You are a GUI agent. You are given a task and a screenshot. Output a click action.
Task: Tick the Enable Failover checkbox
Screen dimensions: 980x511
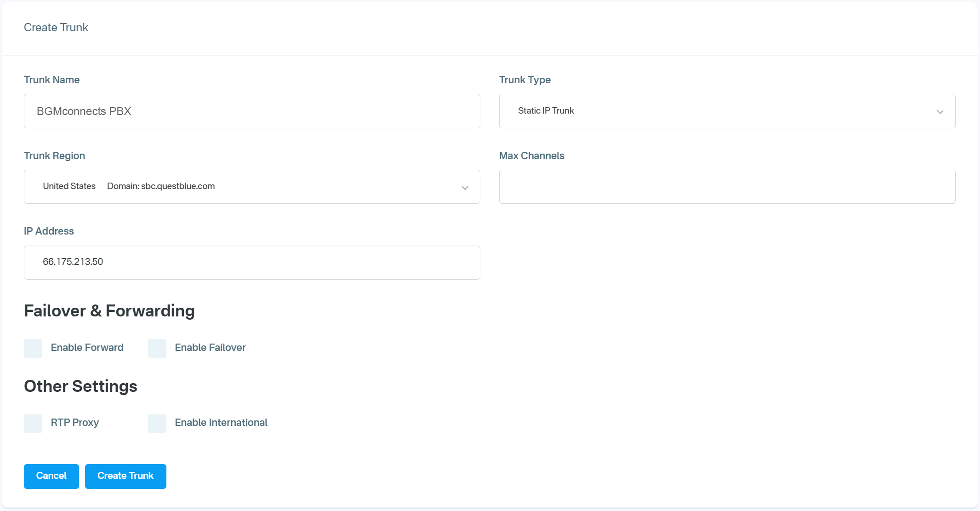pyautogui.click(x=157, y=348)
